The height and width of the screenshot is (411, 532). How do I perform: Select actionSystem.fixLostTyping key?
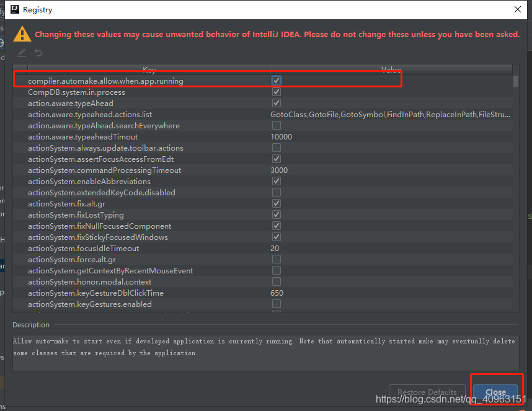coord(76,215)
